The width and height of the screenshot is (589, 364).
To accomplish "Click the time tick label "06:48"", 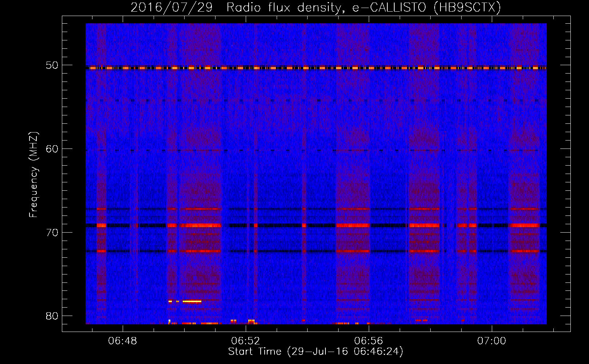I will (123, 341).
